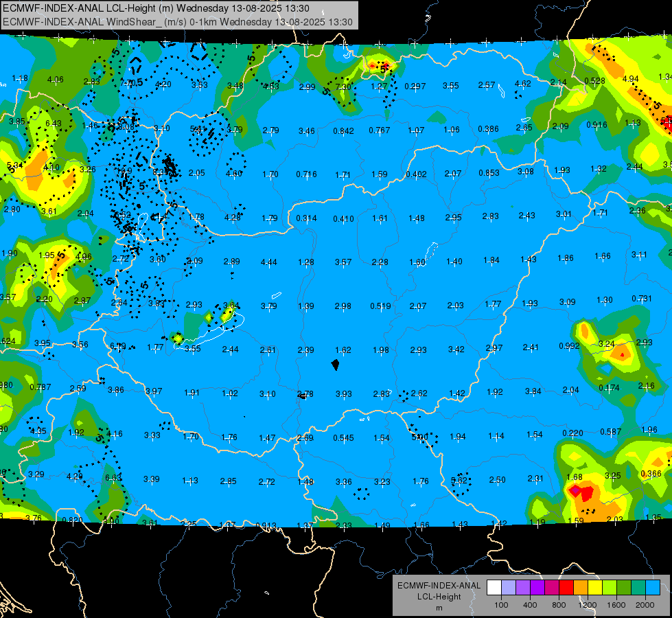Click the wind shear value '0.842'
672x618 pixels.
pyautogui.click(x=344, y=130)
